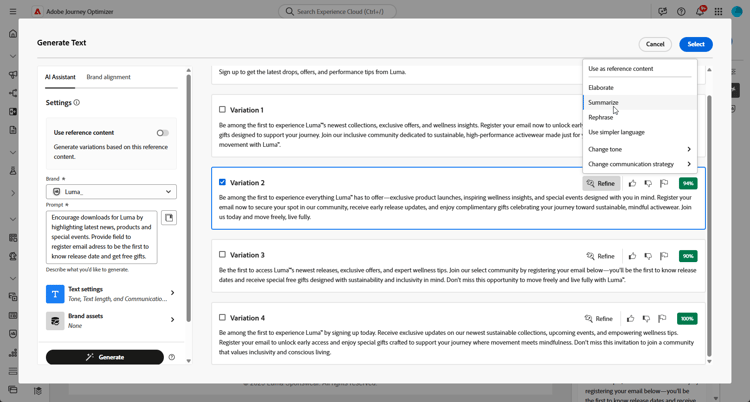Image resolution: width=750 pixels, height=402 pixels.
Task: Click the variations list scrollbar
Action: 709,225
